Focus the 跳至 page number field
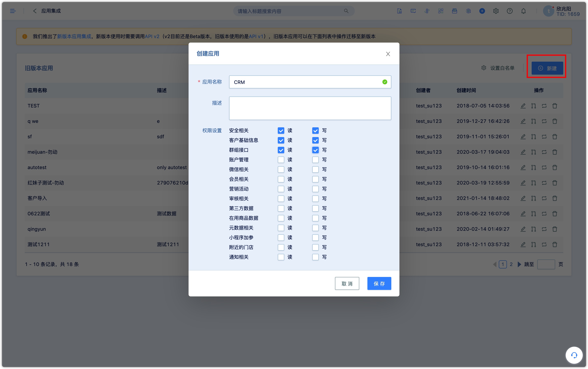The width and height of the screenshot is (588, 369). (546, 264)
